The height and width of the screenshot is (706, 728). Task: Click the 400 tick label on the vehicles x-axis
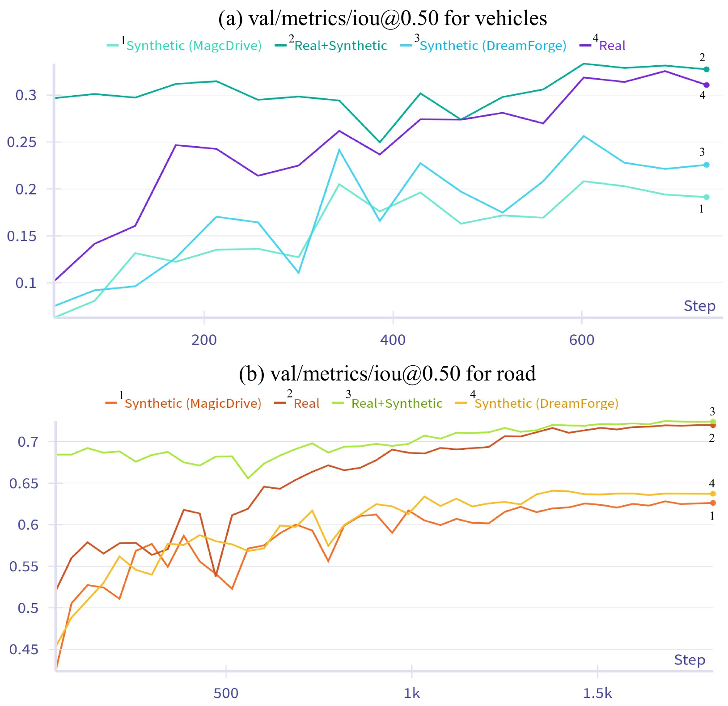393,340
